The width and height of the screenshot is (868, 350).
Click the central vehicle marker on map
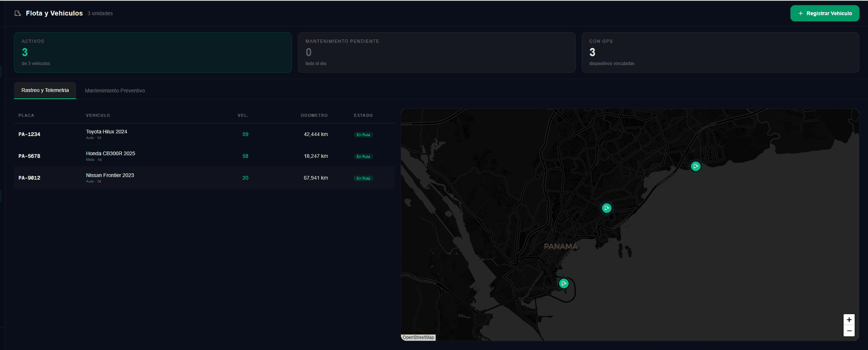(x=607, y=208)
